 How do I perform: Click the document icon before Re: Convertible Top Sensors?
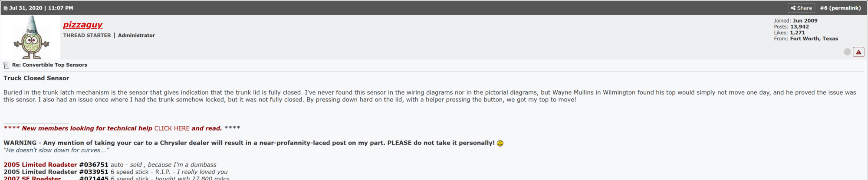coord(7,65)
